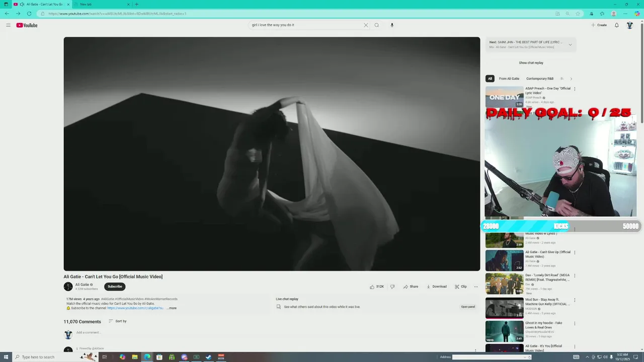
Task: Go to the YouTube home logo
Action: (x=27, y=25)
